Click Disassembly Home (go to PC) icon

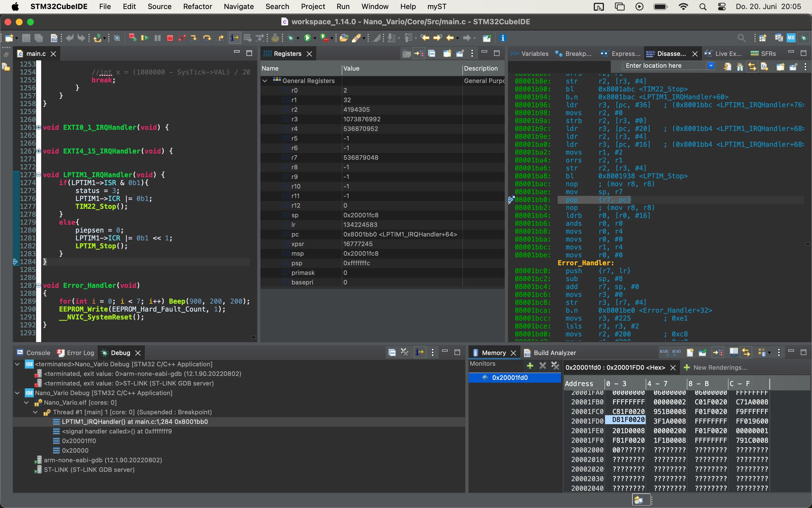click(x=740, y=67)
